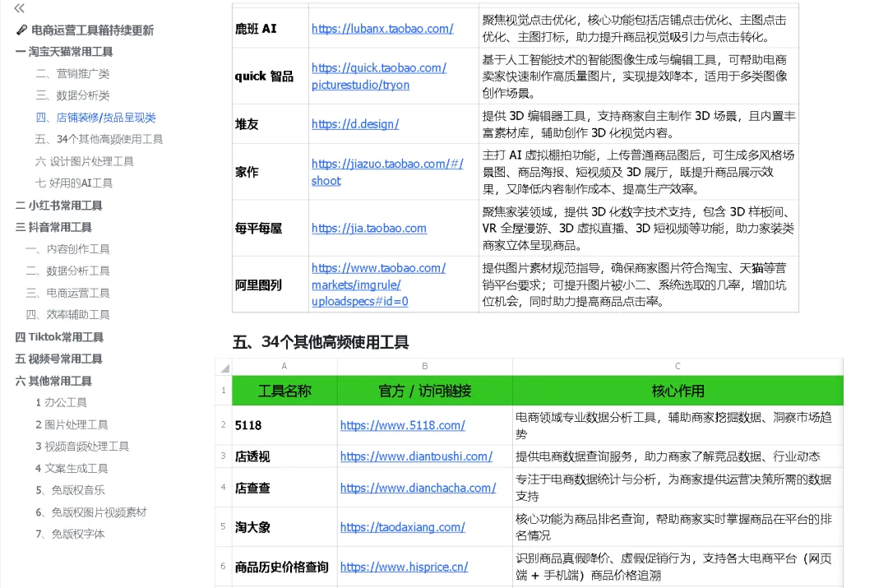Click the 店查查 cell
Viewport: 888px width, 588px height.
click(284, 488)
